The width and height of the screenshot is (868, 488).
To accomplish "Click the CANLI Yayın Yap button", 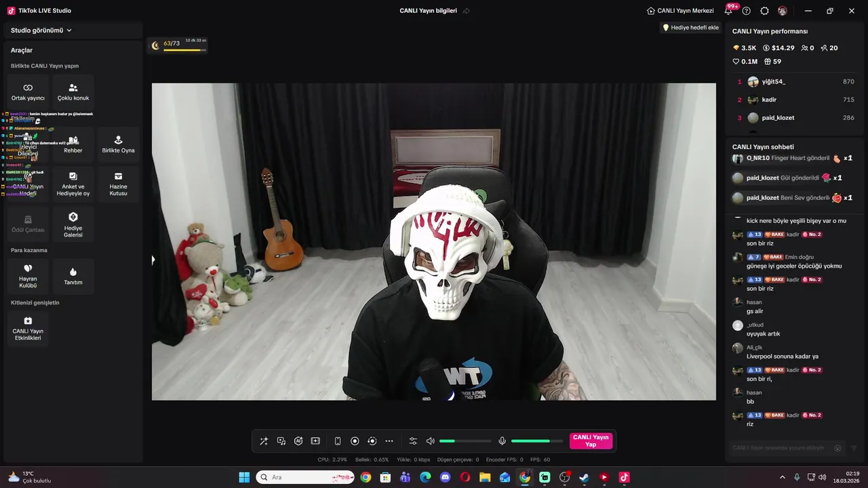I will 591,441.
